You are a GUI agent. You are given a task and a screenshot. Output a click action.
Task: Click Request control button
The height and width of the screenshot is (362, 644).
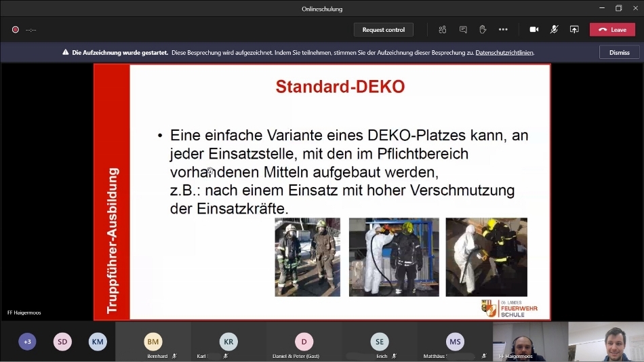[383, 30]
